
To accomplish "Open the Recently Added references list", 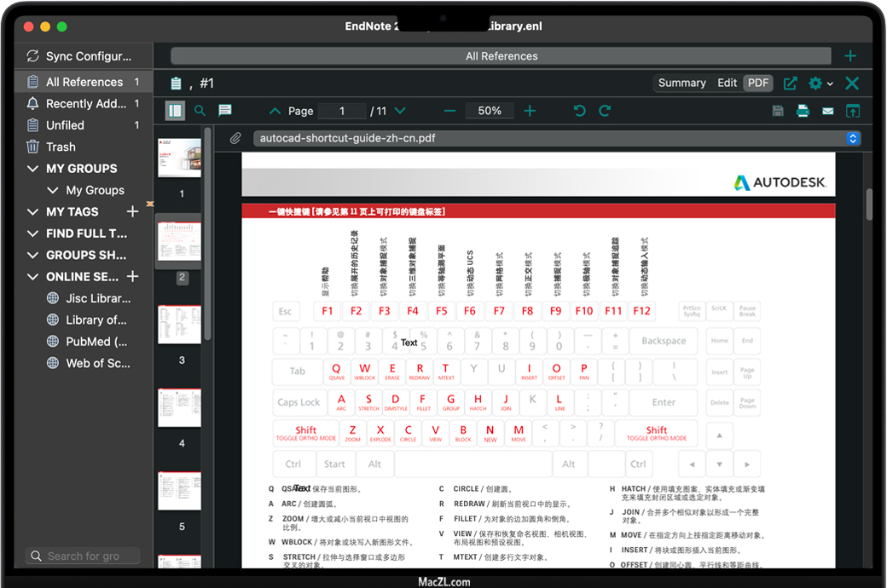I will (x=85, y=103).
